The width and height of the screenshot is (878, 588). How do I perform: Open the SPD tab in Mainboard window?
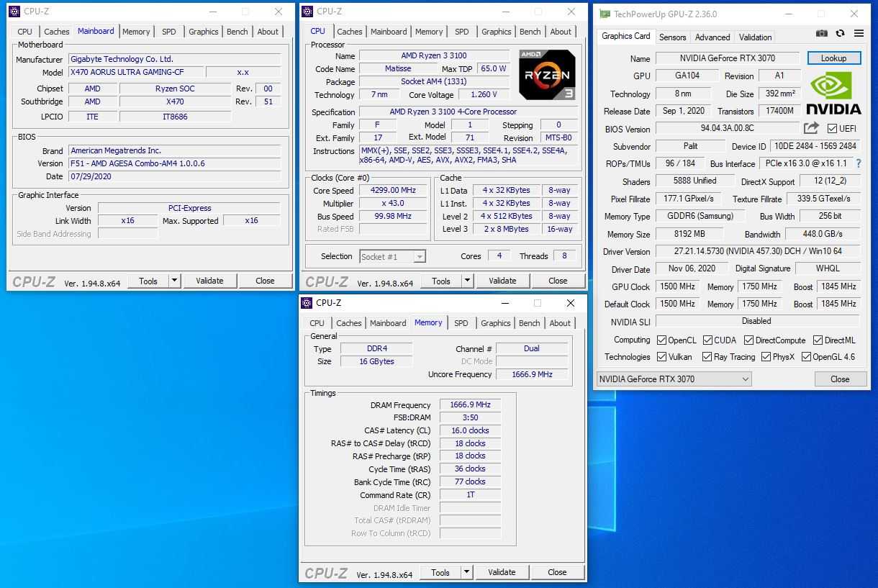(x=168, y=32)
